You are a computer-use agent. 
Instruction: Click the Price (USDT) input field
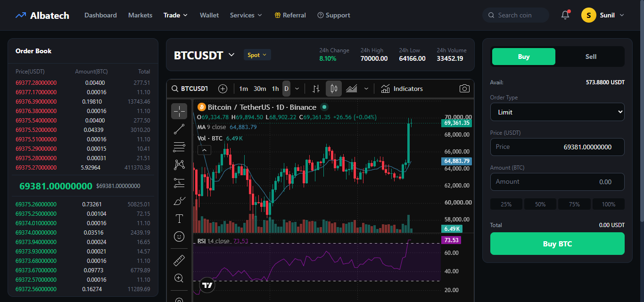(557, 147)
